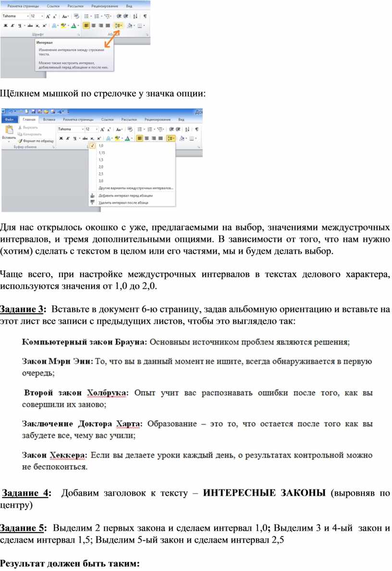392x571 pixels.
Task: Open Шрифт dialog launcher in tooltip screenshot
Action: coord(78,34)
